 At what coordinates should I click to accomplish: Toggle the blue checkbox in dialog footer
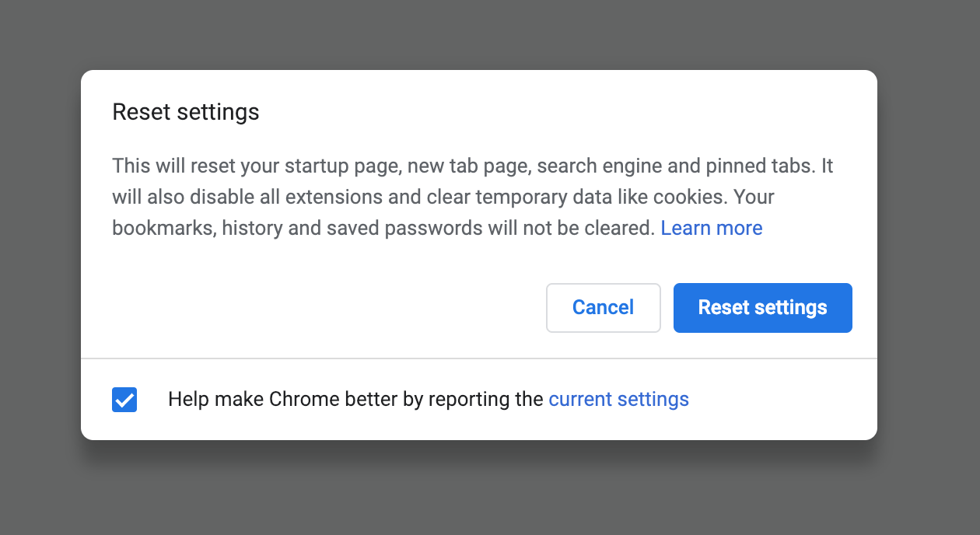tap(124, 400)
